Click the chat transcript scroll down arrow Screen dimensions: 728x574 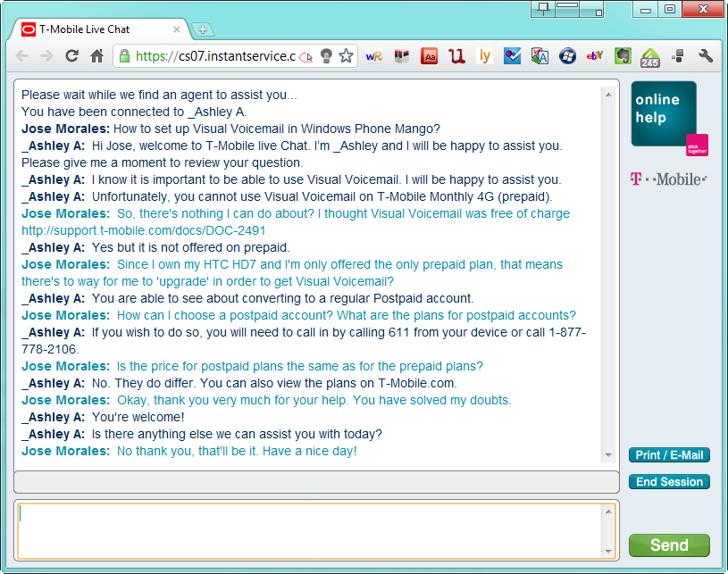point(608,455)
